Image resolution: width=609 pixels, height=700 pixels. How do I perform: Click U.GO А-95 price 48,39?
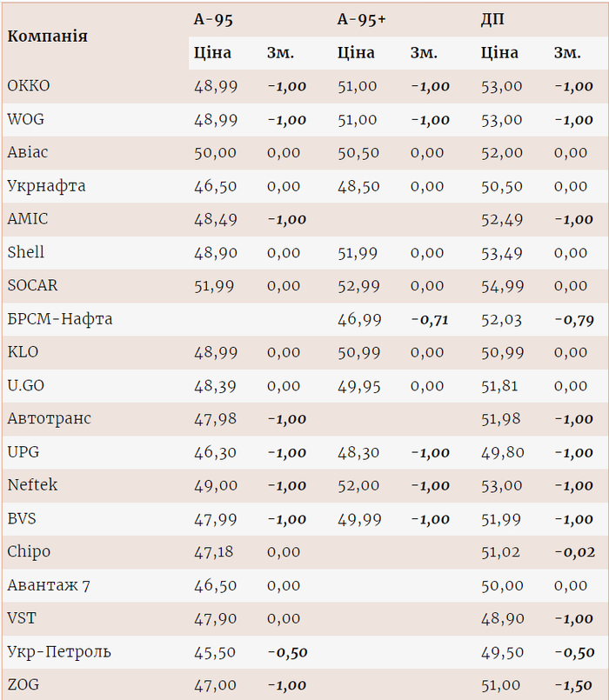pos(215,386)
